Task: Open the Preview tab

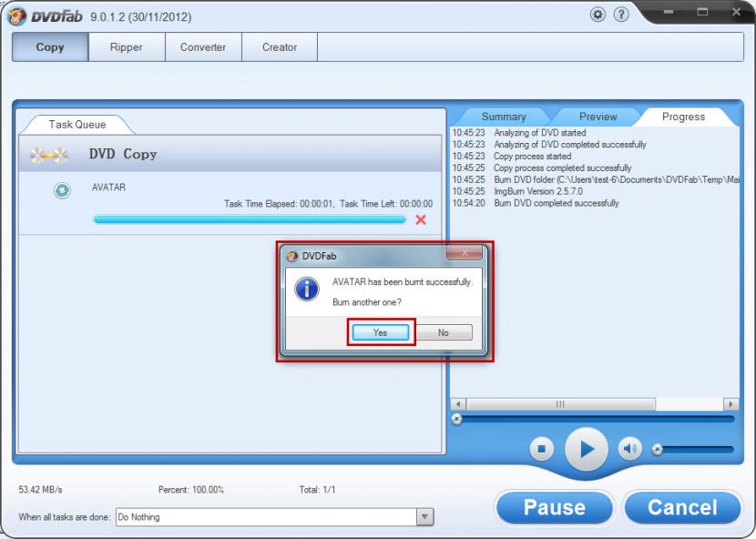Action: [x=598, y=117]
